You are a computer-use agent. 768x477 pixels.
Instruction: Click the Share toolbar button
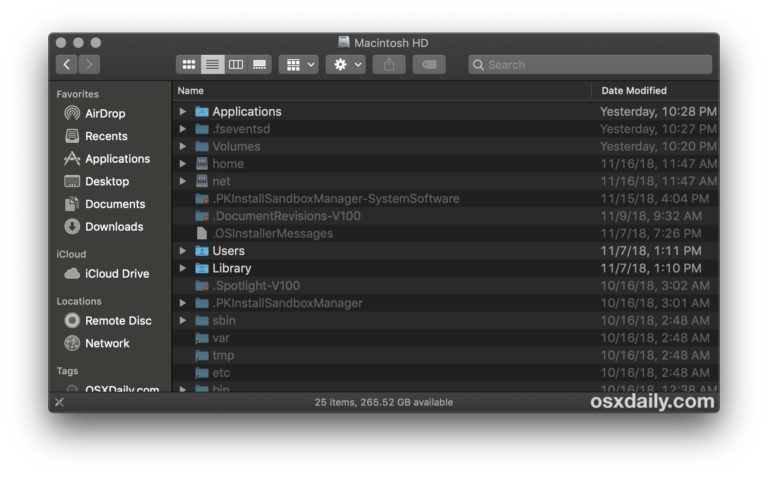[x=389, y=65]
